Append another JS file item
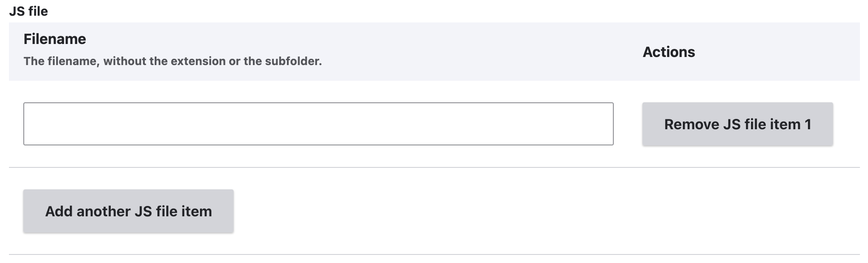The image size is (868, 263). 128,211
